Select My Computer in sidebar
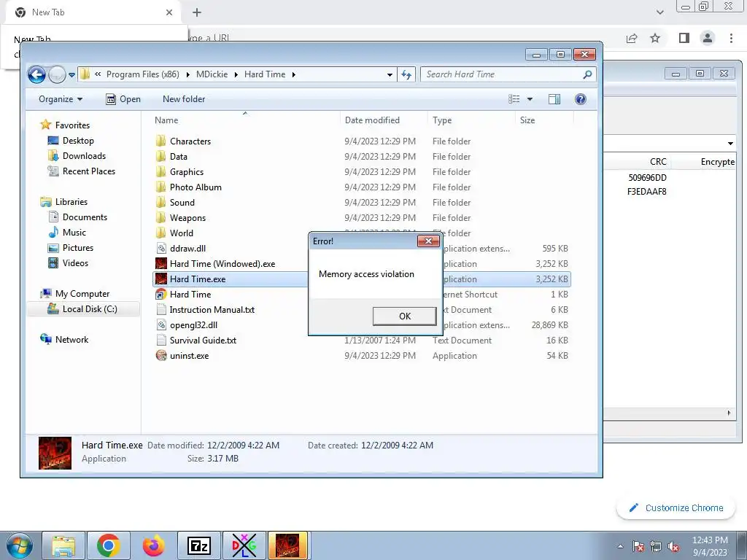The image size is (747, 560). 82,294
